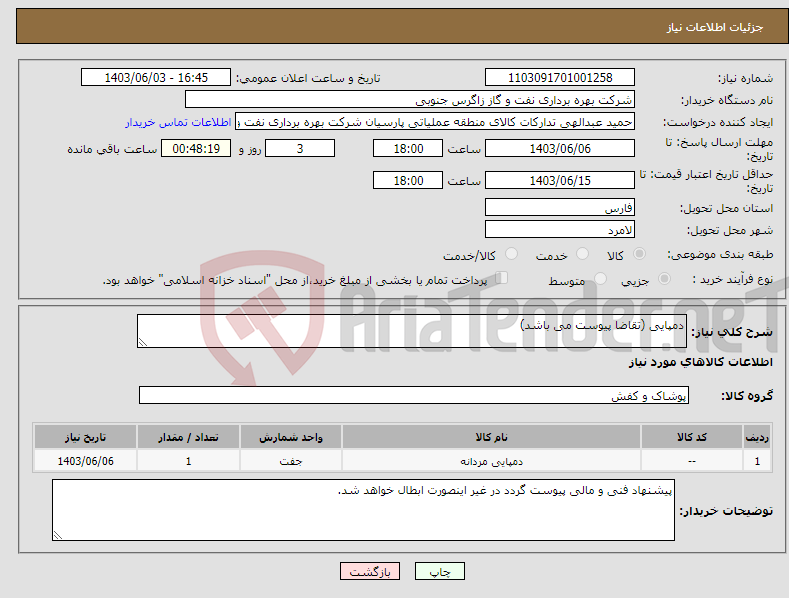
Task: Click the بازگشت (back) button
Action: (x=370, y=571)
